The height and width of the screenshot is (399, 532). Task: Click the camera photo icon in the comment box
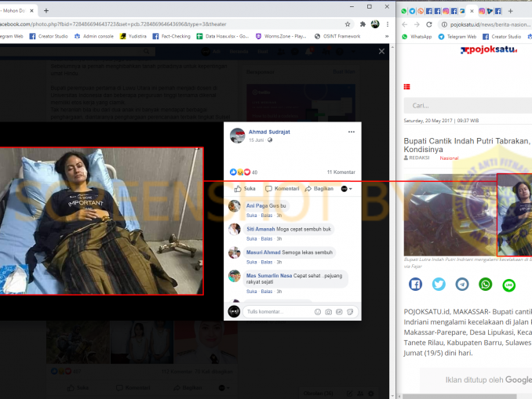(x=329, y=312)
